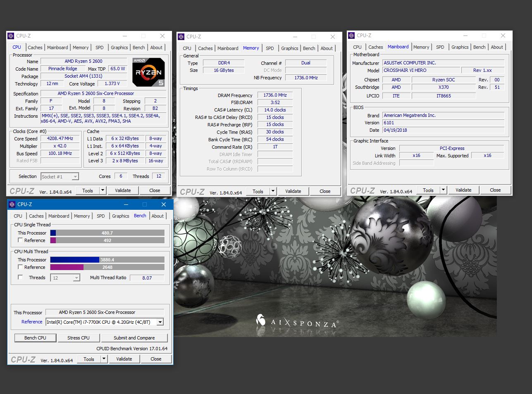The image size is (532, 394).
Task: Click the CPU-Z app icon in the Mainboard window title bar
Action: click(352, 36)
